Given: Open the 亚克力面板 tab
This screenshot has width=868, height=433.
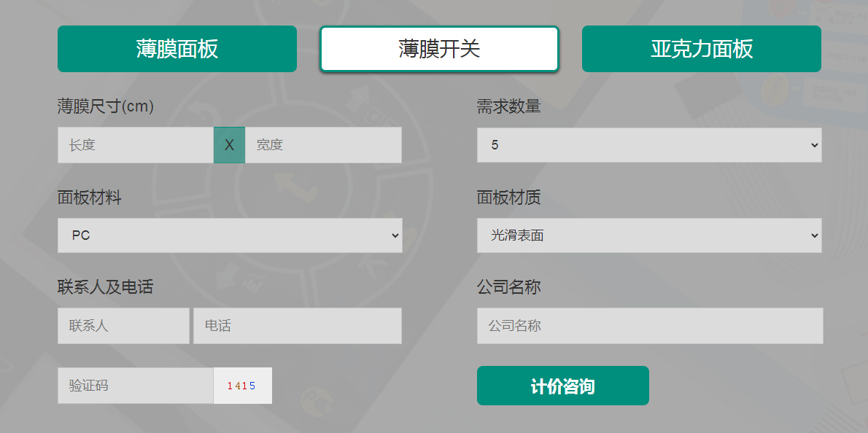Looking at the screenshot, I should click(702, 49).
